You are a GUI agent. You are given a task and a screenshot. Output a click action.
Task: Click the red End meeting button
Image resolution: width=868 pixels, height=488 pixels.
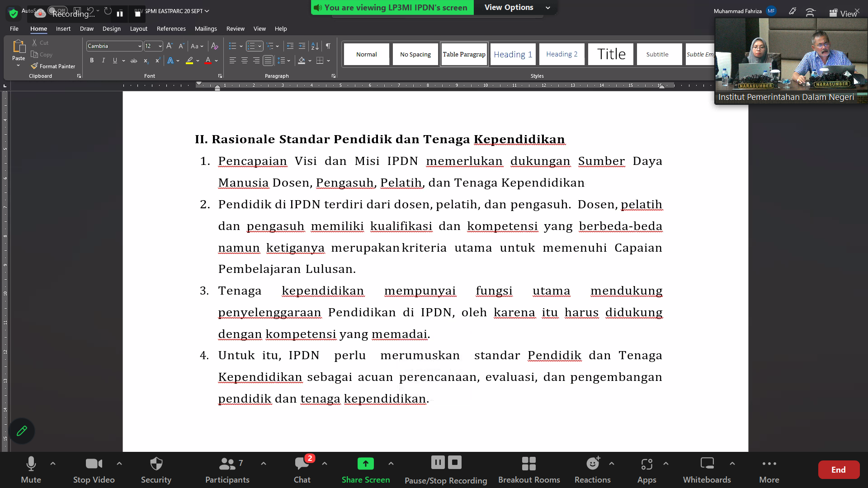(839, 470)
